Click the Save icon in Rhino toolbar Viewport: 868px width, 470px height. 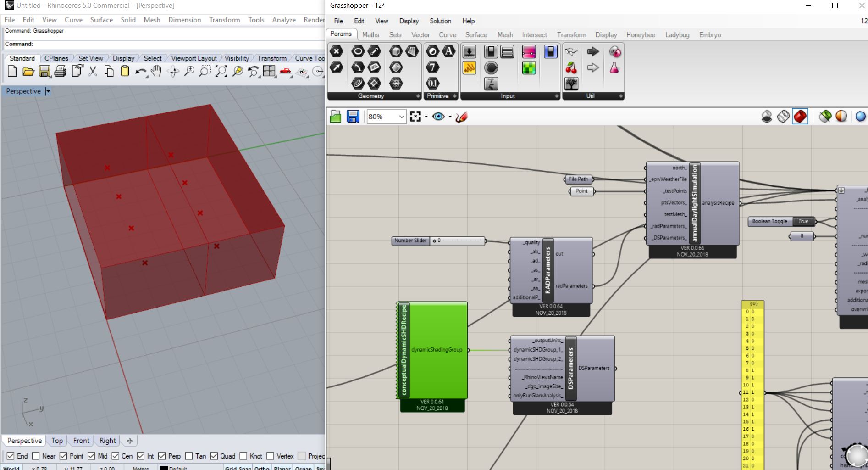[44, 71]
